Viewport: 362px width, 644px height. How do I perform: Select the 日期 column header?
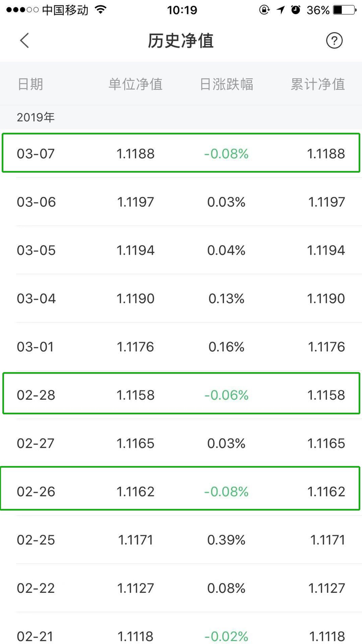30,84
